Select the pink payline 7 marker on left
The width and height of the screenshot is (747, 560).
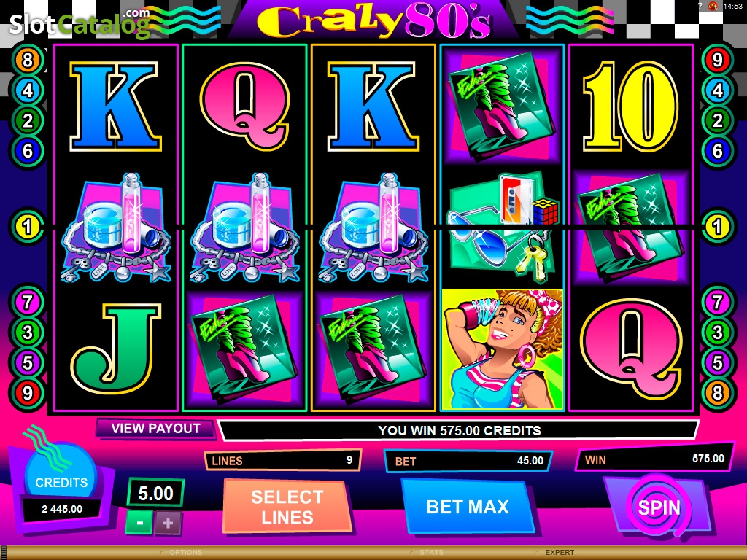point(28,302)
